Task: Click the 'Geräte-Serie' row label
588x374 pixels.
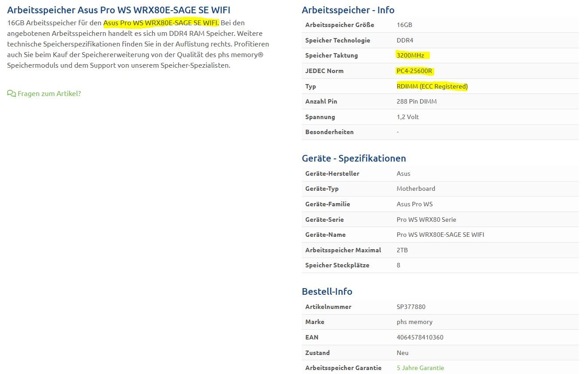Action: [x=324, y=220]
